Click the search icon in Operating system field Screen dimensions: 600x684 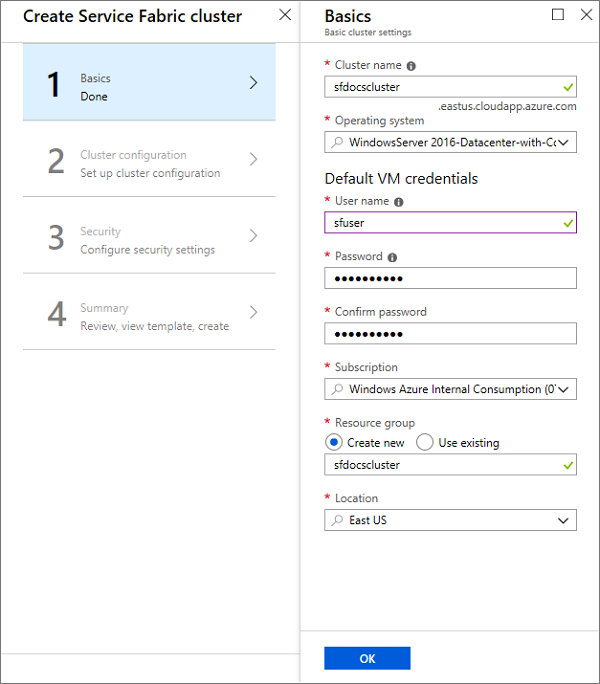coord(337,142)
